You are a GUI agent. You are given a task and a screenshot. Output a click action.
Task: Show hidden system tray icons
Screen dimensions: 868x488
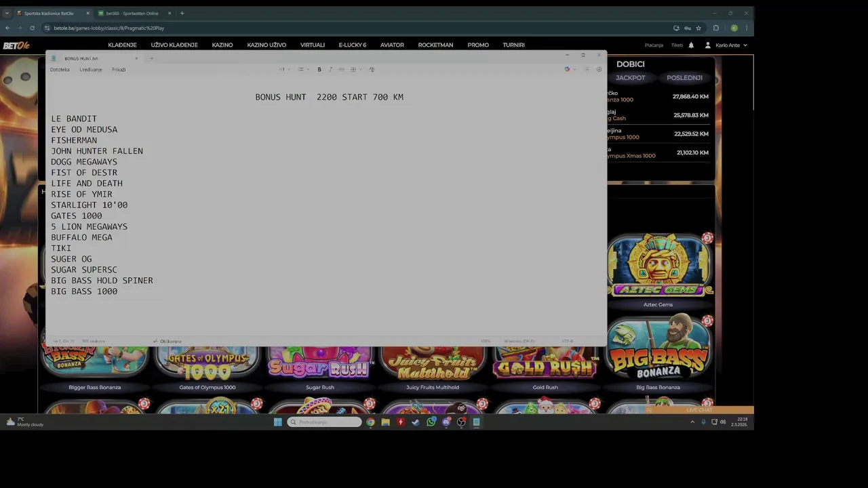[x=692, y=422]
